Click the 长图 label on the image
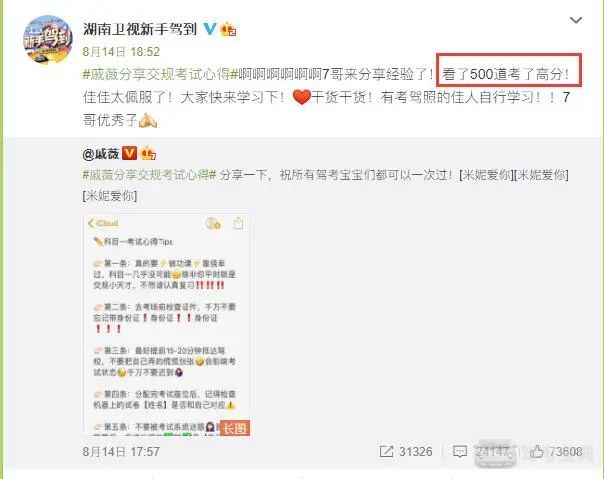 click(x=235, y=428)
